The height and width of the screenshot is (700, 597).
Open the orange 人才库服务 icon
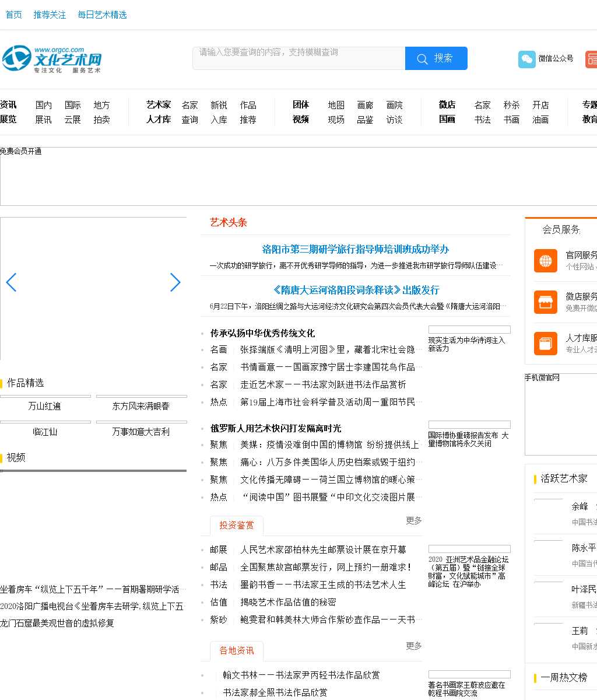click(x=545, y=343)
